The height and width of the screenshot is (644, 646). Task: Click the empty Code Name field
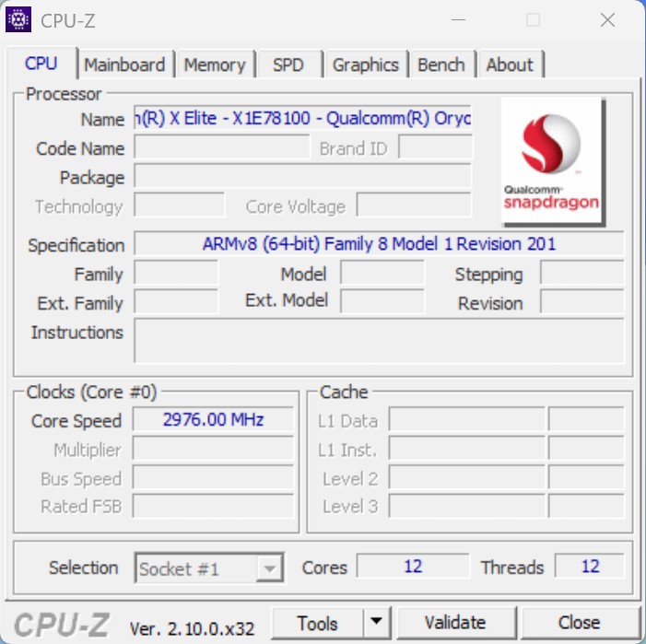tap(222, 147)
